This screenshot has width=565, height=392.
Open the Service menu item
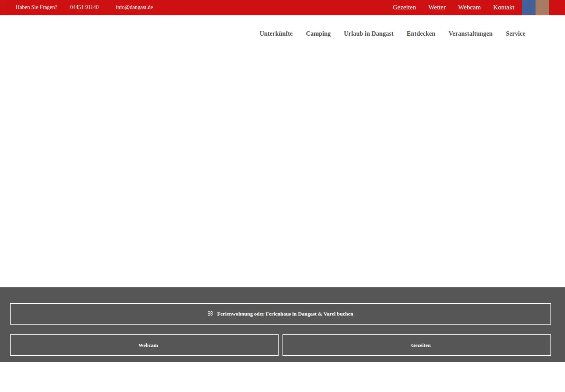(516, 34)
